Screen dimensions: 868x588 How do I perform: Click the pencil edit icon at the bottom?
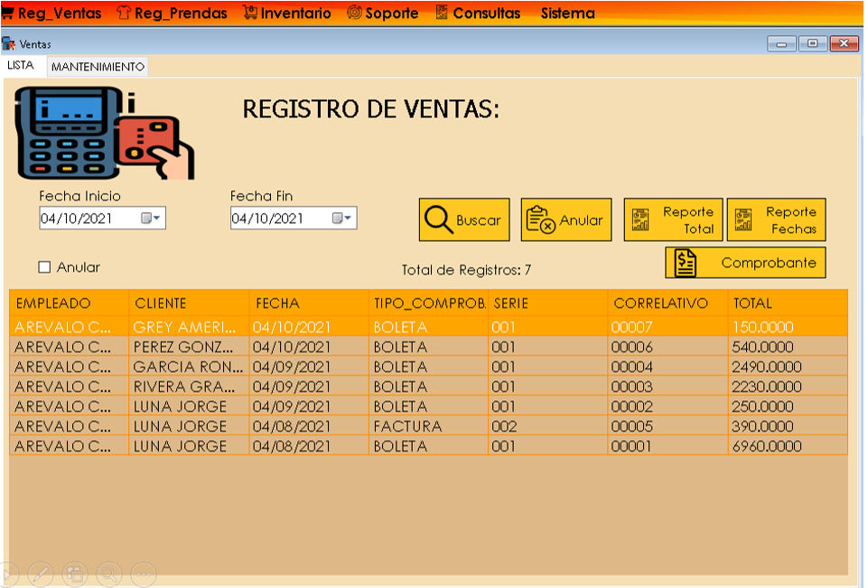click(x=41, y=574)
